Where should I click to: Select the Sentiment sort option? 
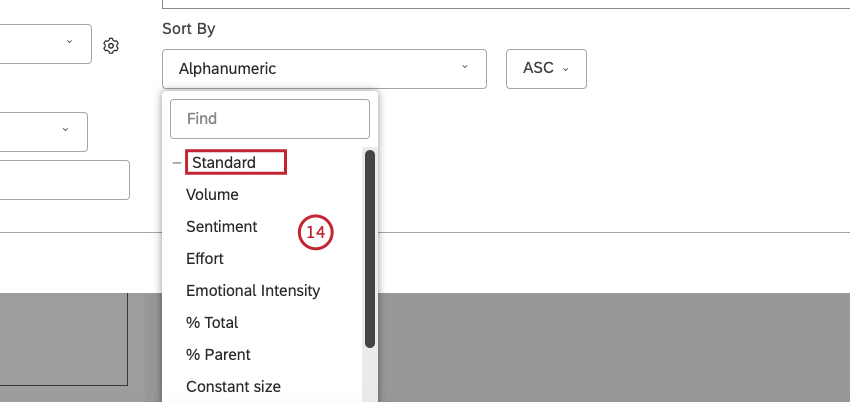click(x=221, y=227)
